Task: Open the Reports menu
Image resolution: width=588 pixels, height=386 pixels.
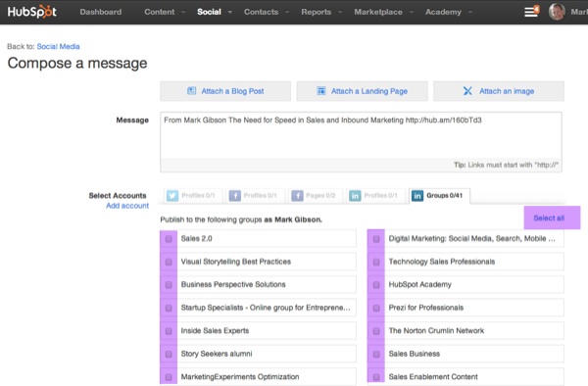Action: click(x=317, y=12)
